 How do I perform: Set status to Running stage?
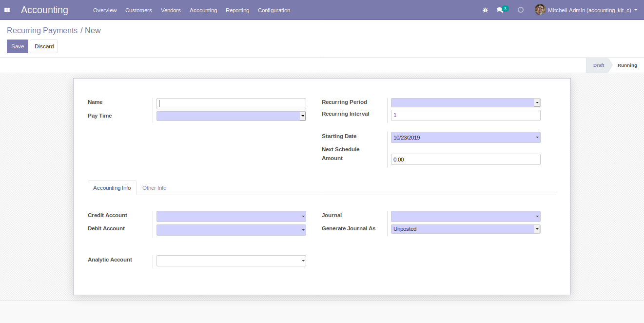pos(626,65)
